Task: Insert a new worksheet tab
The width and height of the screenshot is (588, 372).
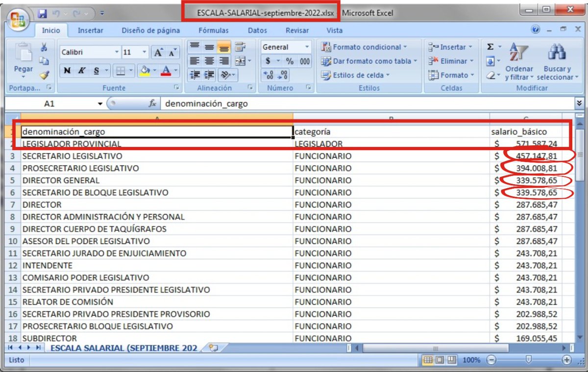Action: coord(213,348)
